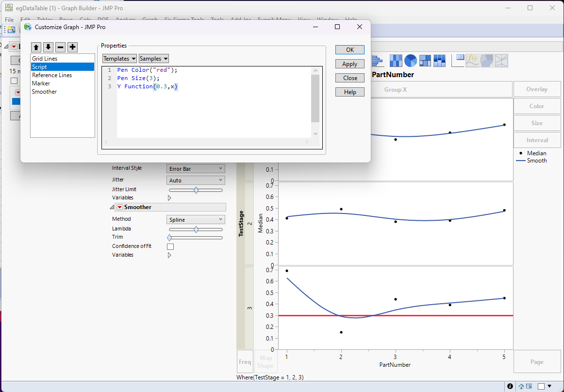Select Reference Lines in the list
This screenshot has height=392, width=564.
(52, 75)
